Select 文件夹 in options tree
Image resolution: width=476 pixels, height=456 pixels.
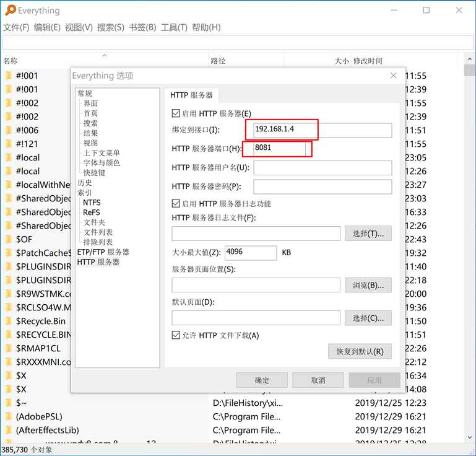95,222
